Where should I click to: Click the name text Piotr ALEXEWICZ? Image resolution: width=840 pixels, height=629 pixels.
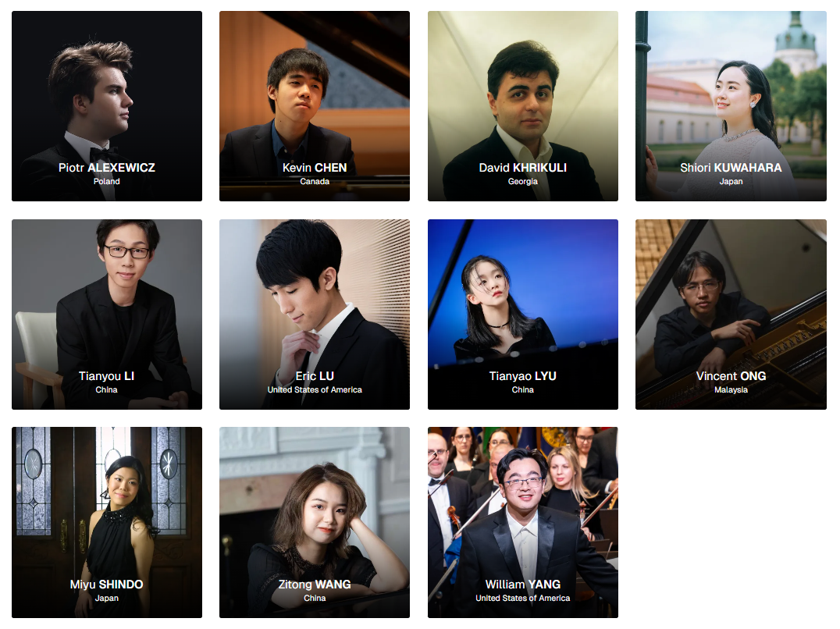(x=107, y=168)
